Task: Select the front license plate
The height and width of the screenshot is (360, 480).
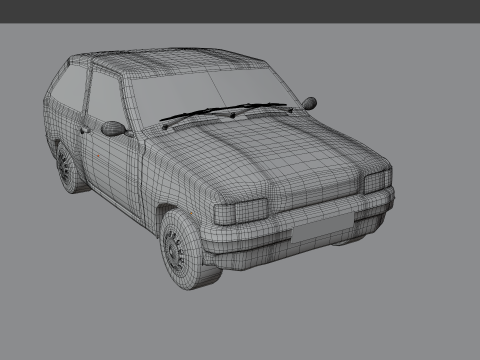Action: pos(322,227)
